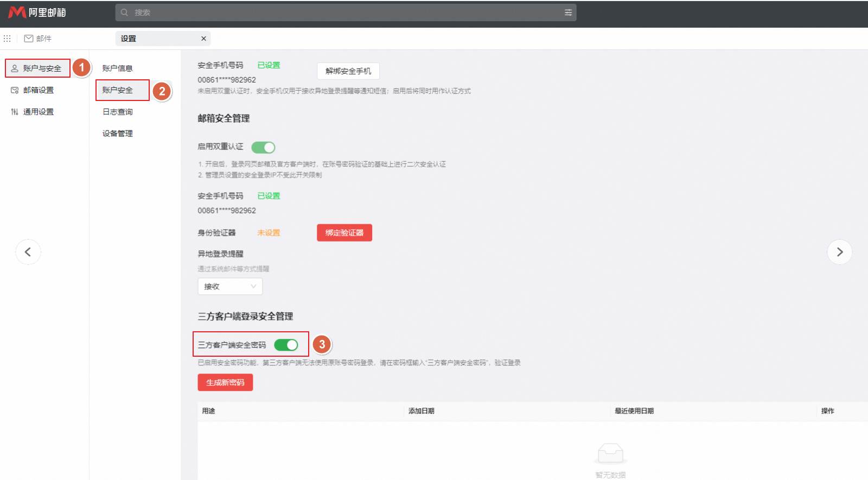Screen dimensions: 868x480
Task: Close the 设置 tab
Action: (203, 39)
